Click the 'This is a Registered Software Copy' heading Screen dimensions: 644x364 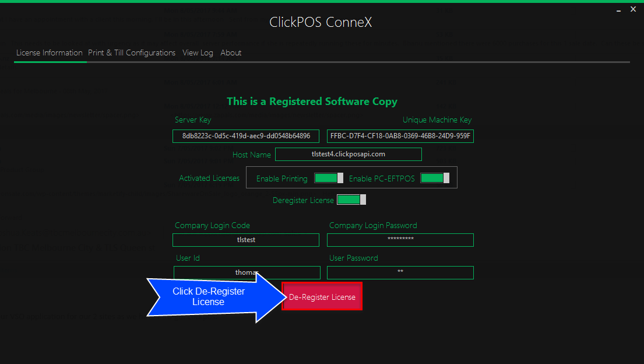(x=312, y=101)
